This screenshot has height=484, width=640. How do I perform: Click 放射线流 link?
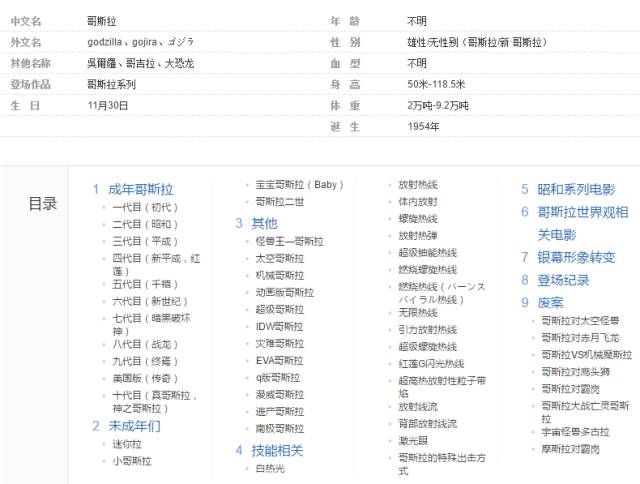pyautogui.click(x=418, y=407)
